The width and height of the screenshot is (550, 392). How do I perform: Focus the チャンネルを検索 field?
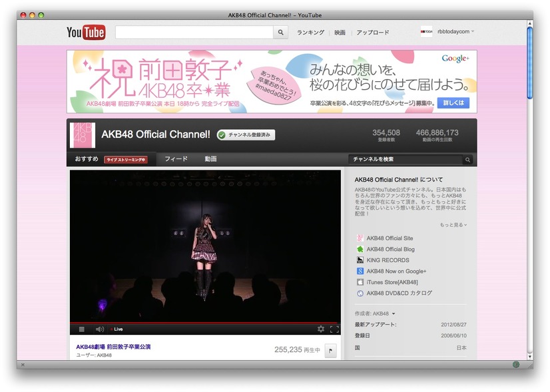406,160
